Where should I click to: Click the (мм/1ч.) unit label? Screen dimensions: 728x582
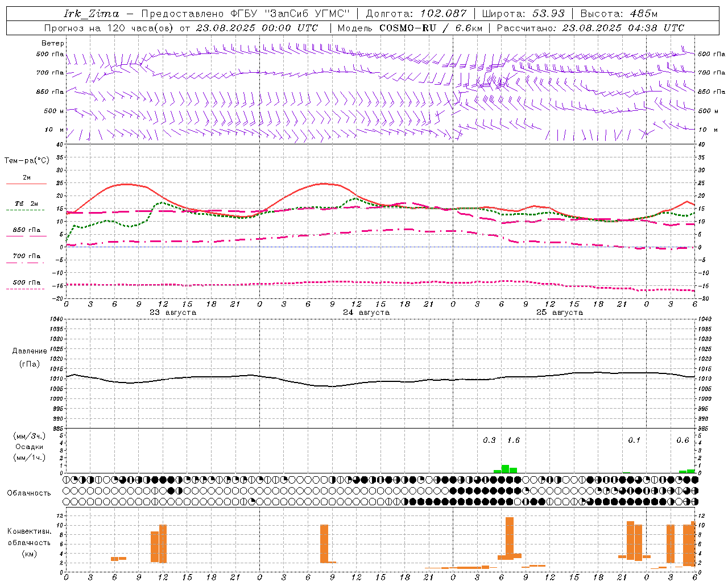(x=30, y=458)
